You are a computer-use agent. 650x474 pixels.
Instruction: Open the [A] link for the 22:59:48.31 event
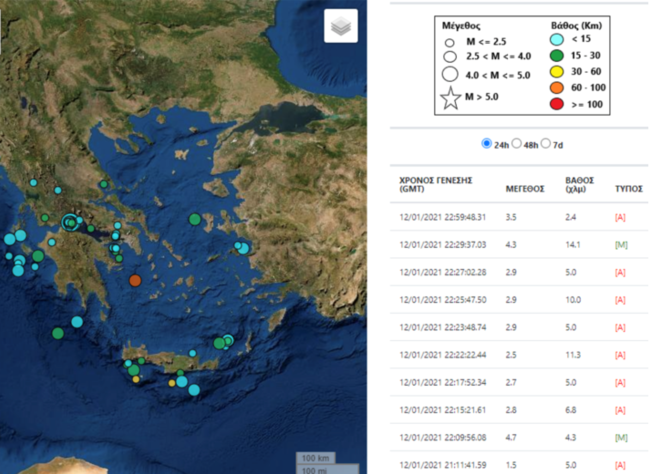(620, 216)
